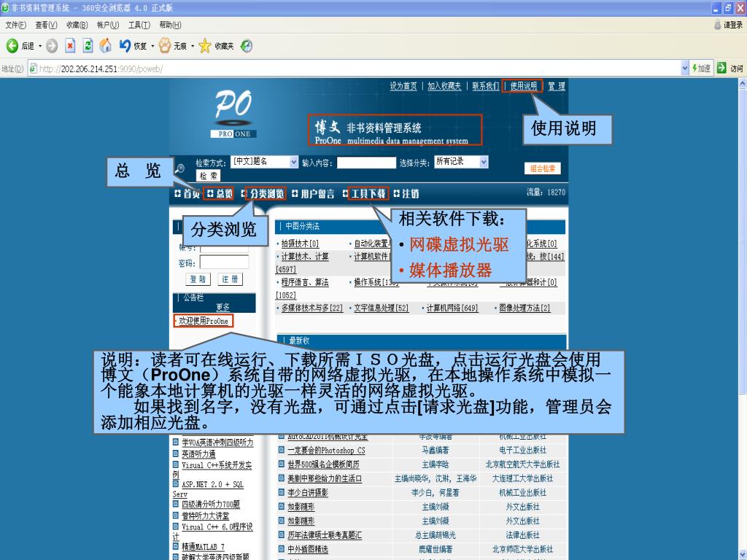747x560 pixels.
Task: Click the 无痕 paw icon
Action: pyautogui.click(x=165, y=46)
